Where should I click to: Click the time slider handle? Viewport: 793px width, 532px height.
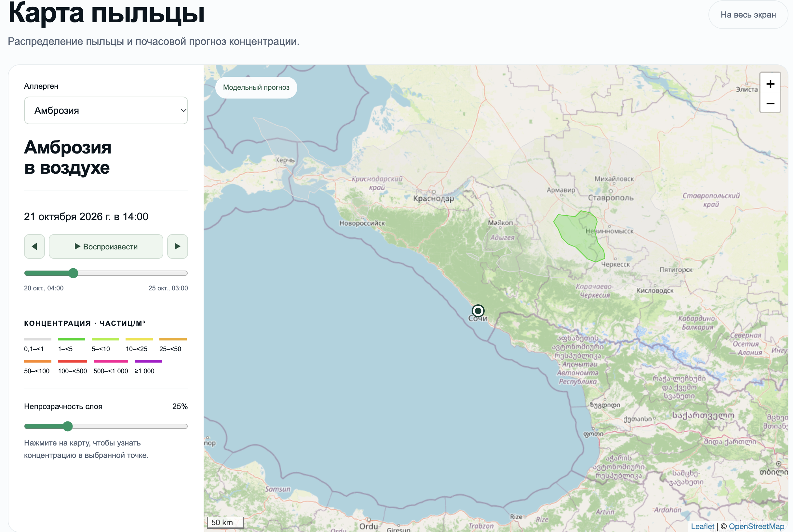tap(73, 273)
